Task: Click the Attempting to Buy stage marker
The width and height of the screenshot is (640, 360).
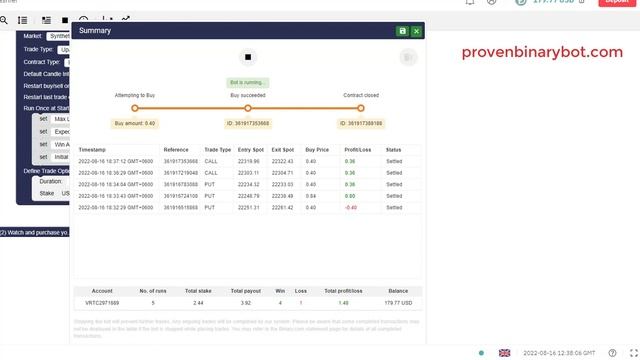Action: [x=135, y=108]
